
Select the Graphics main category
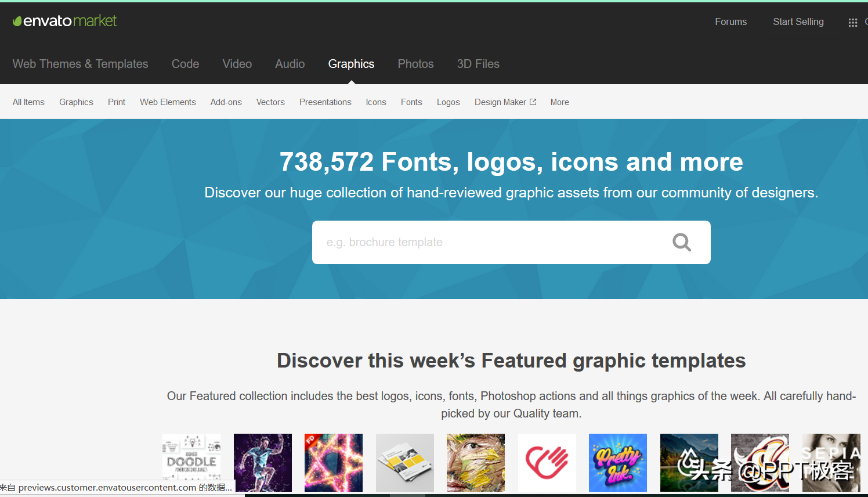[351, 64]
